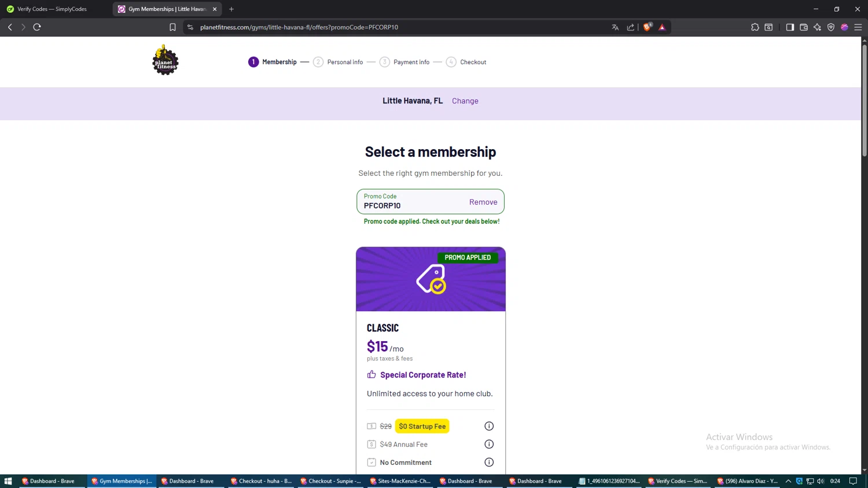Expand hidden system tray icons

point(788,481)
